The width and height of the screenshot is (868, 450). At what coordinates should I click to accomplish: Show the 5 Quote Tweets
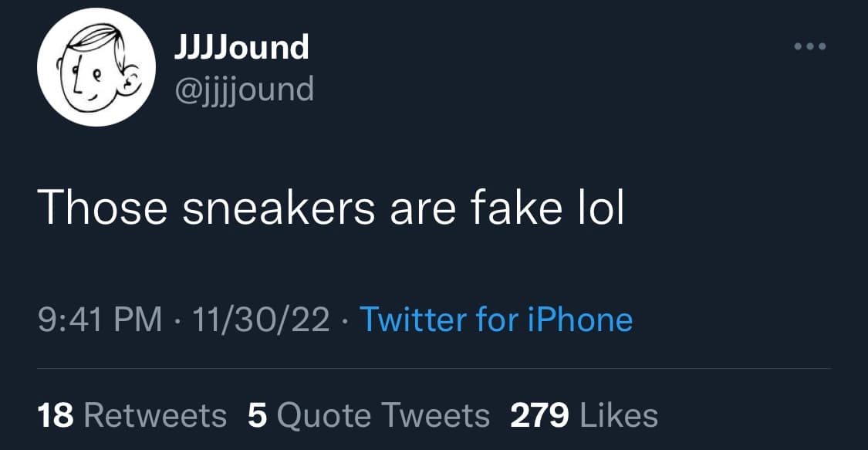[x=368, y=416]
